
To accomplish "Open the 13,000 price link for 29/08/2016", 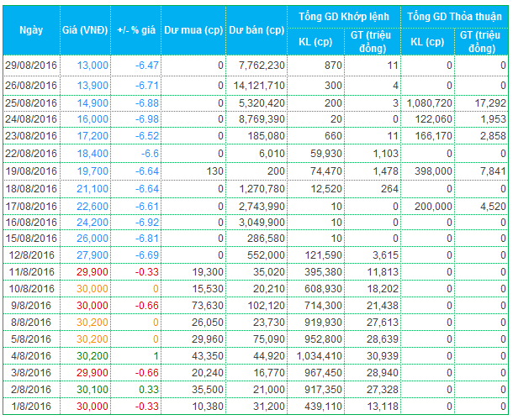I will click(92, 66).
